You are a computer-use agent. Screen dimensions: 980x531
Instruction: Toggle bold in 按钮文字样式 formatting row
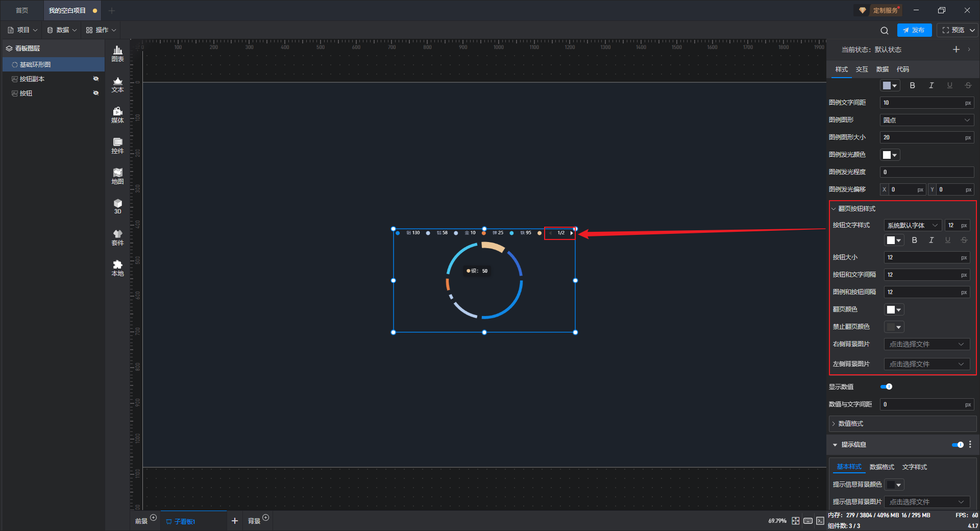[x=915, y=240]
